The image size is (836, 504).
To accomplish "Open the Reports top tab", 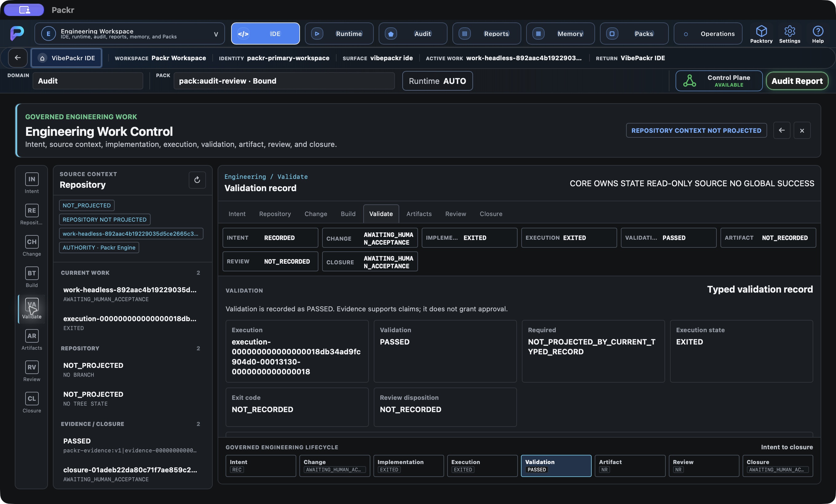I will point(487,33).
